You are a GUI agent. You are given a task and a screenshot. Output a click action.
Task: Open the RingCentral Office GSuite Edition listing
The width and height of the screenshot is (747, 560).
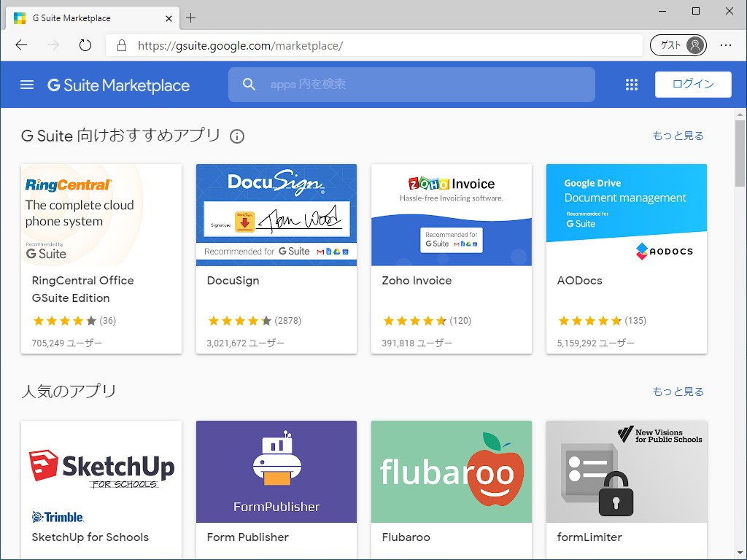tap(101, 258)
